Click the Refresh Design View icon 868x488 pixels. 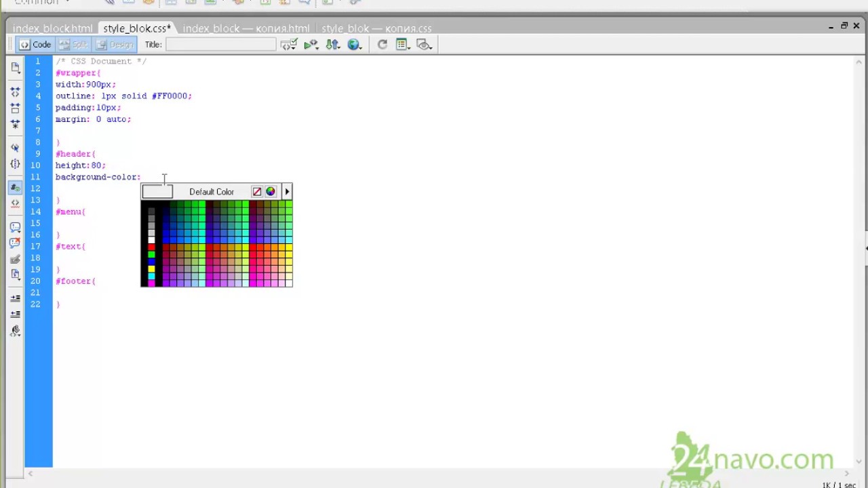click(x=382, y=45)
